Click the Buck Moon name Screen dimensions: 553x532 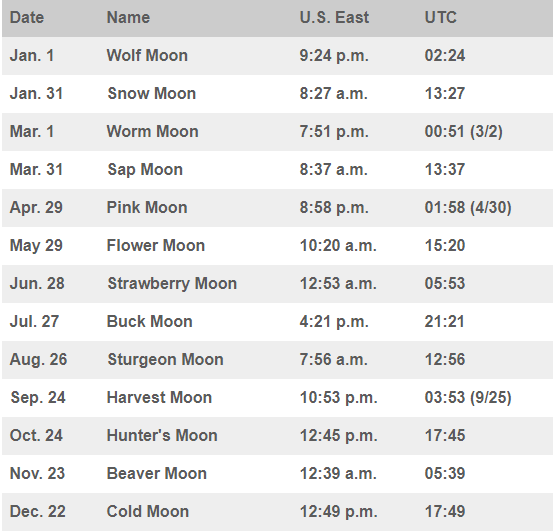click(150, 321)
